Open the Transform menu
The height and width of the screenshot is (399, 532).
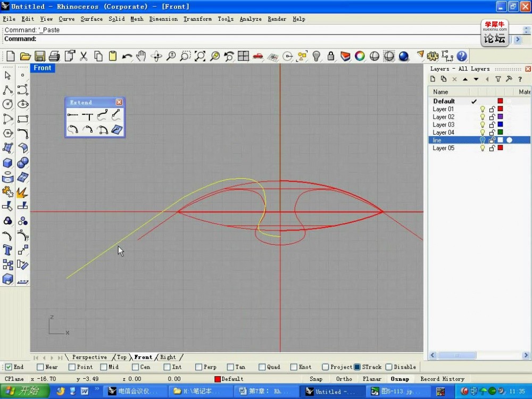(x=197, y=19)
